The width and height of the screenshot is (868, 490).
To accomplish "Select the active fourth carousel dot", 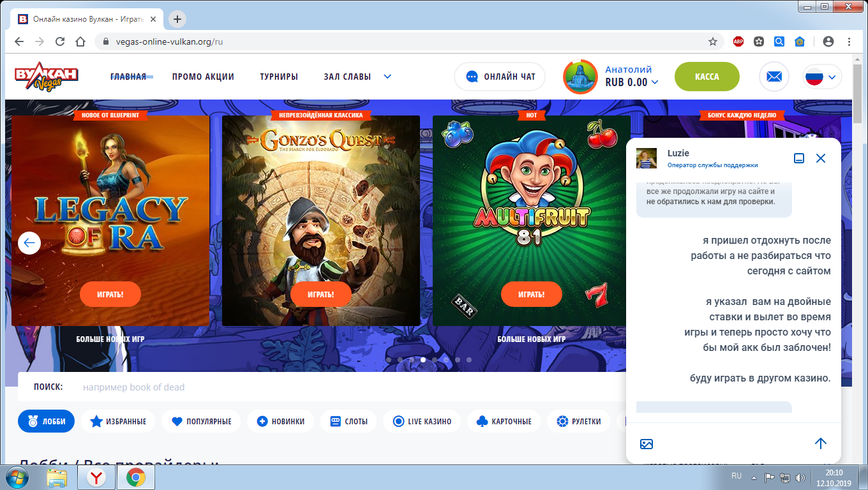I will pyautogui.click(x=423, y=360).
